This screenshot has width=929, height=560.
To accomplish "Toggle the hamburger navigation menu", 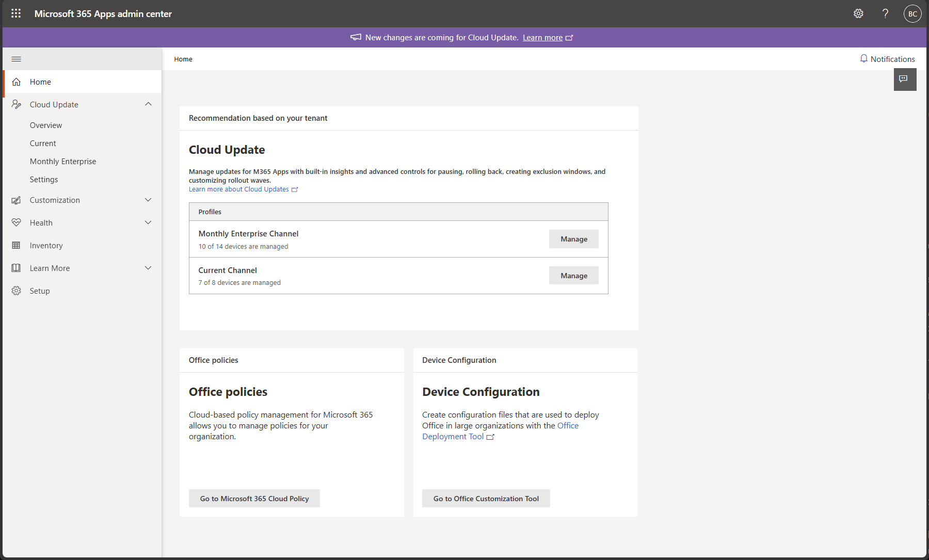I will [x=17, y=59].
